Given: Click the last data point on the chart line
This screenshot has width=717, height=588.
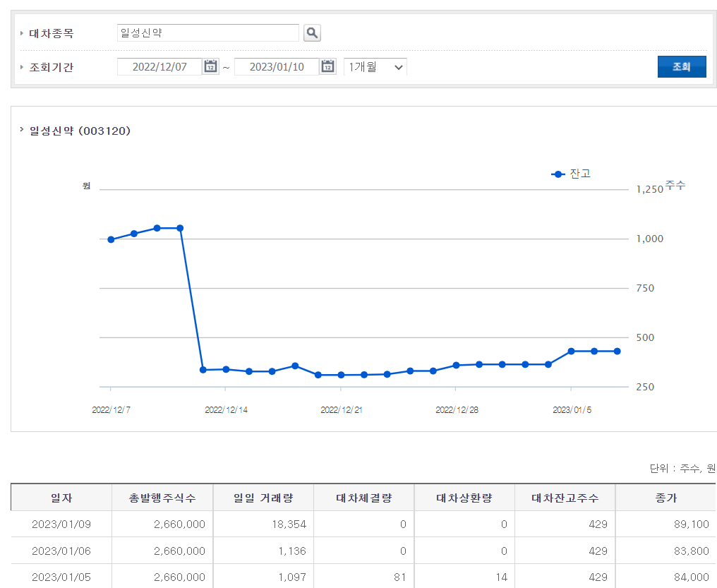Looking at the screenshot, I should click(617, 351).
